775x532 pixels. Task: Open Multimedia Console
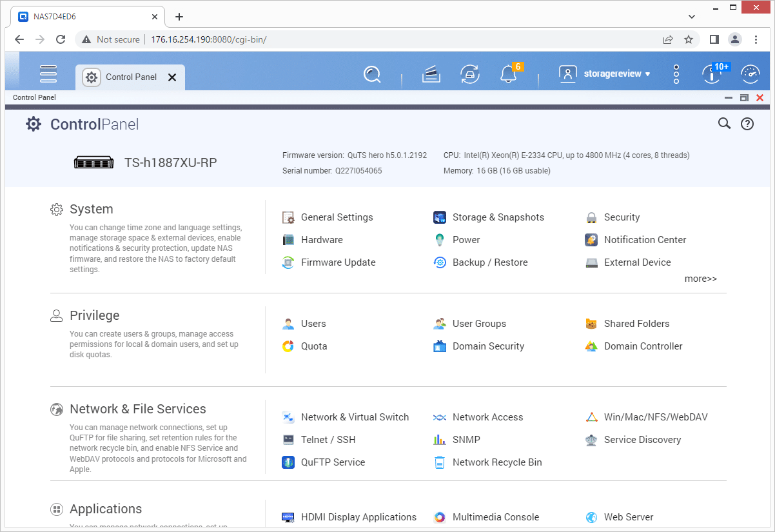(487, 517)
